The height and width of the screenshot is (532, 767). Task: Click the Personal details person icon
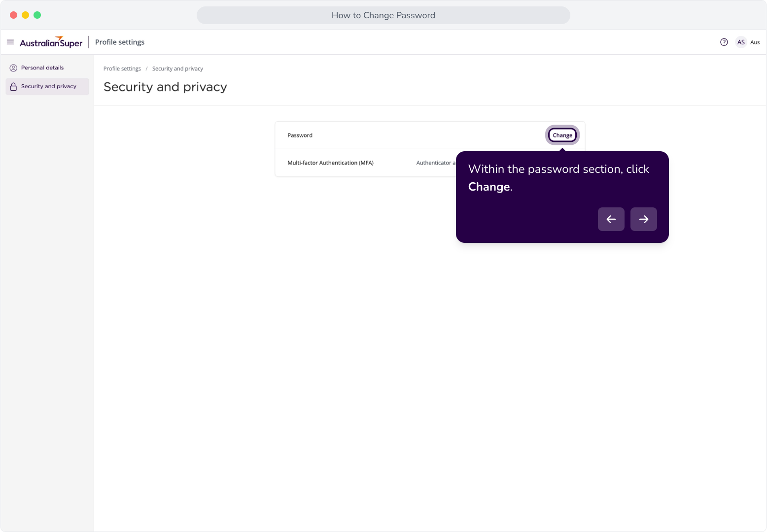pos(13,68)
